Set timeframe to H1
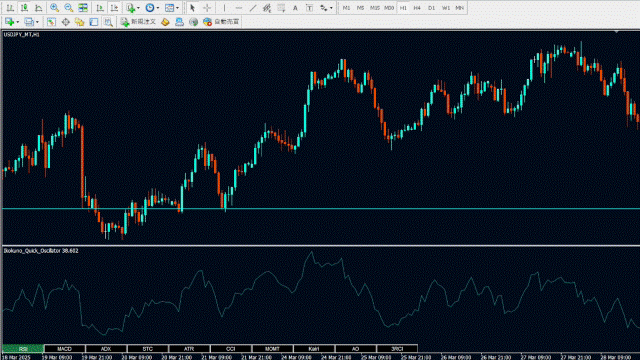Viewport: 640px width, 360px height. click(403, 8)
